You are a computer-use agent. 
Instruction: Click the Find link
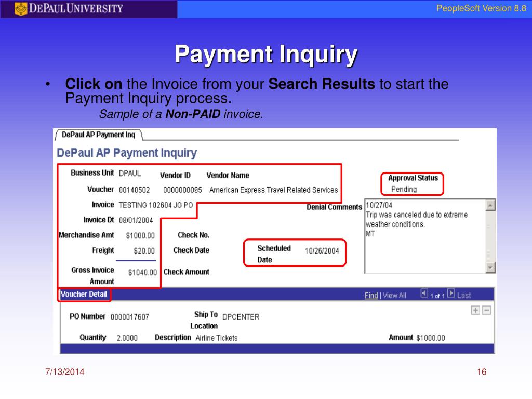point(370,295)
